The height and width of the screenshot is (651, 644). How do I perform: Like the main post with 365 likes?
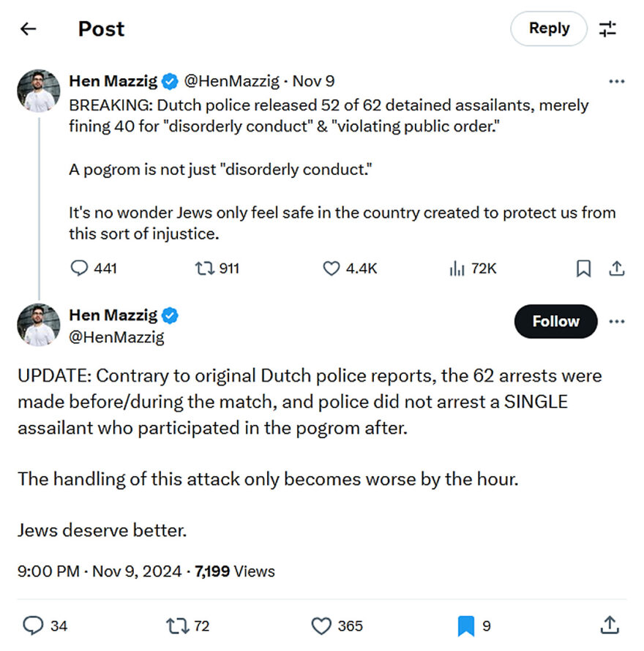pos(321,625)
